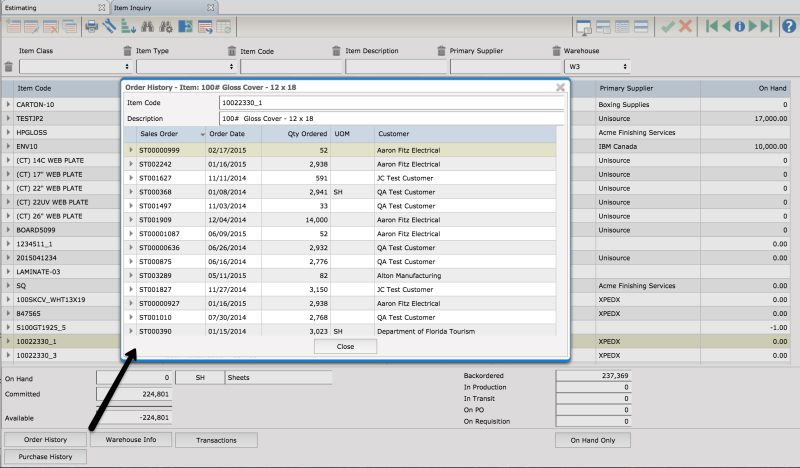The height and width of the screenshot is (468, 800).
Task: Click the Item Description filter input field
Action: [x=396, y=66]
